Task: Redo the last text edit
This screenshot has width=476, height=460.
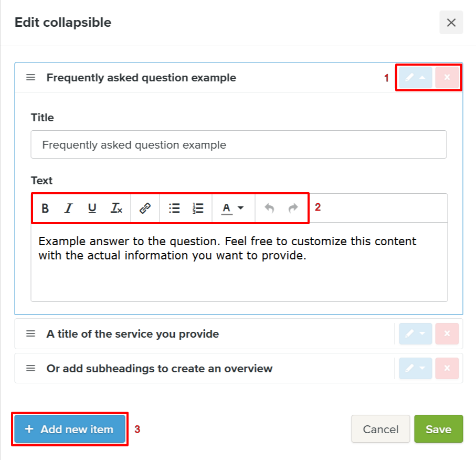Action: pyautogui.click(x=293, y=208)
